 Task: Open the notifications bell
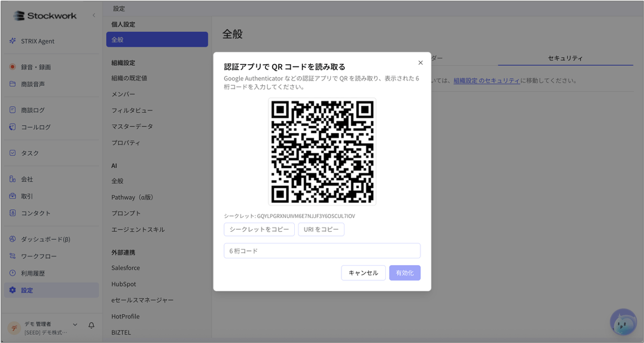point(91,325)
